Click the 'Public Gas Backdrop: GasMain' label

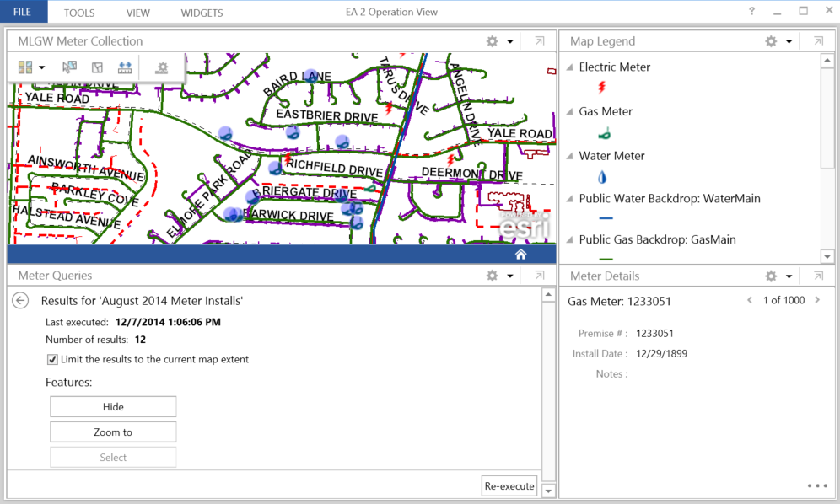pyautogui.click(x=657, y=239)
